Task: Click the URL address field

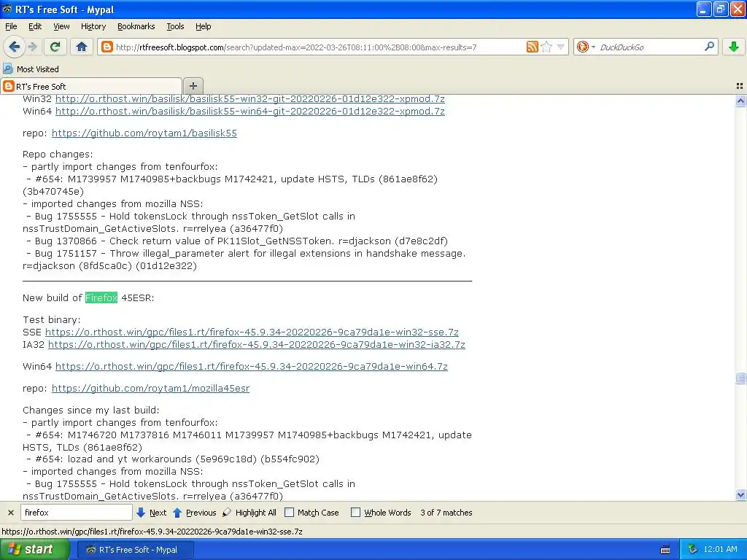Action: [x=320, y=47]
